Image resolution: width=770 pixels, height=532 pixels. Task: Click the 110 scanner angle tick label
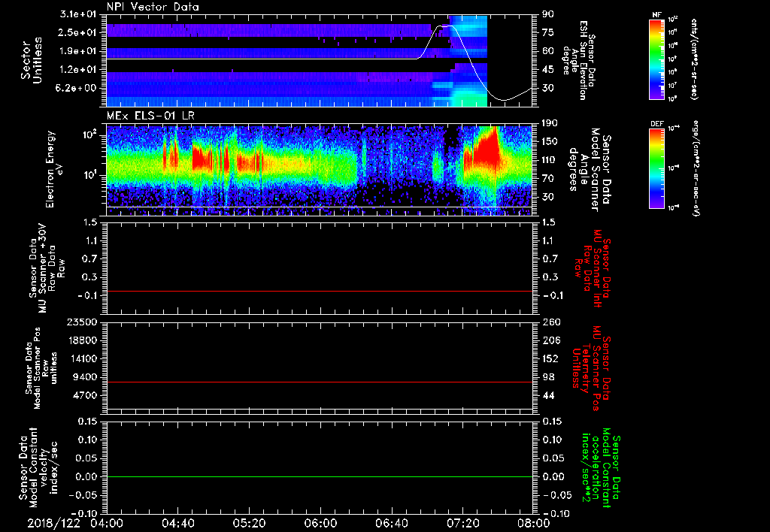[x=550, y=160]
